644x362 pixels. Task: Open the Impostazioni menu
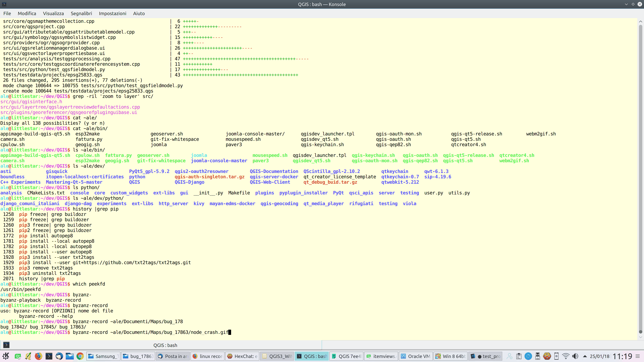point(113,13)
